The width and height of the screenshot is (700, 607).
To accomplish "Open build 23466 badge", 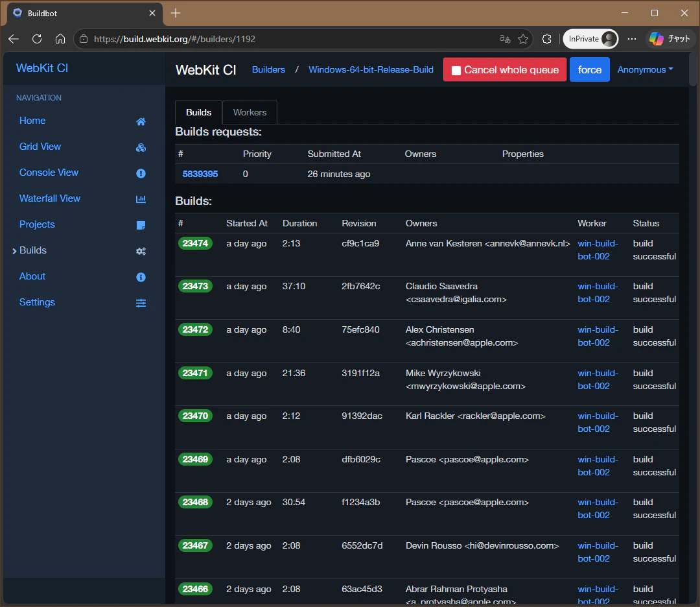I will click(195, 589).
